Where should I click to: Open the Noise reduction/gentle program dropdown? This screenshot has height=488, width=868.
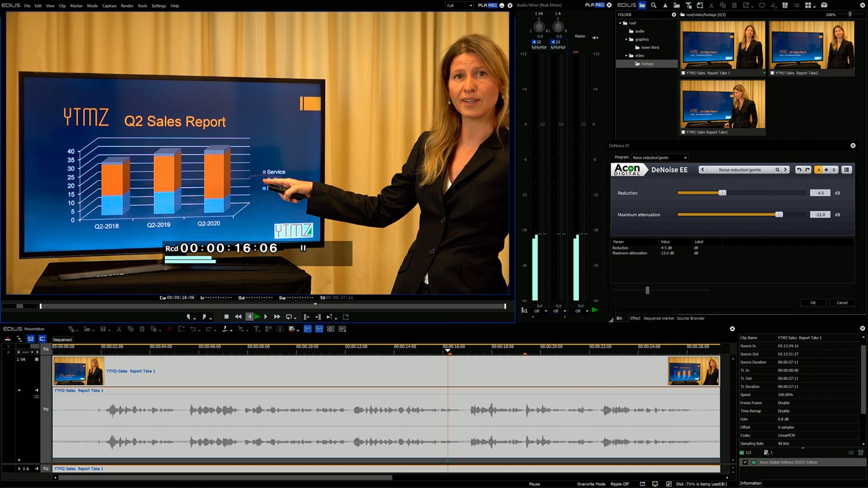pos(659,157)
